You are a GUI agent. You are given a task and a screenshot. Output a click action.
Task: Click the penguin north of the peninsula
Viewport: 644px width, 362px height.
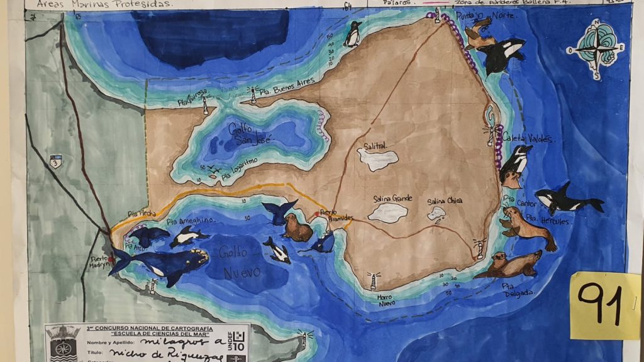353,35
